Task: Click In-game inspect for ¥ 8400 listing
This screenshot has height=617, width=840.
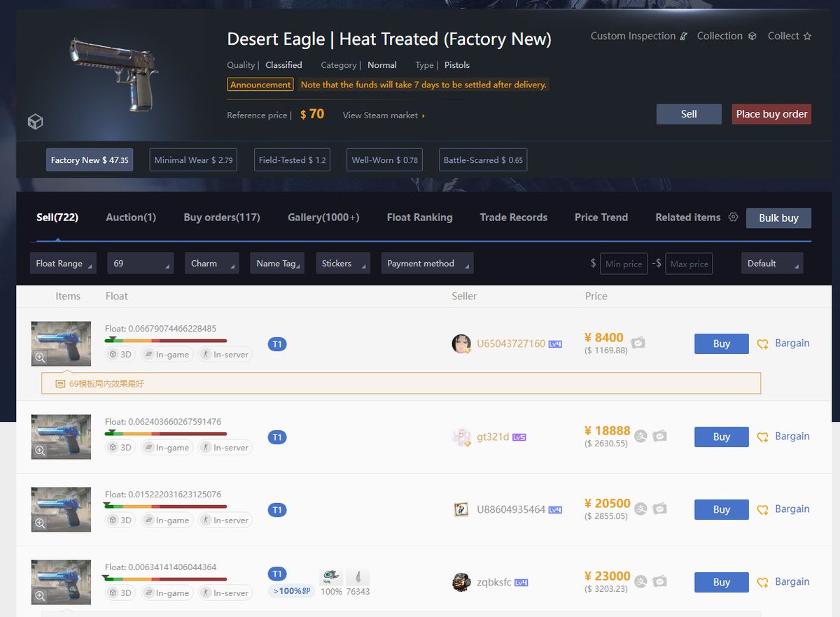Action: [167, 355]
